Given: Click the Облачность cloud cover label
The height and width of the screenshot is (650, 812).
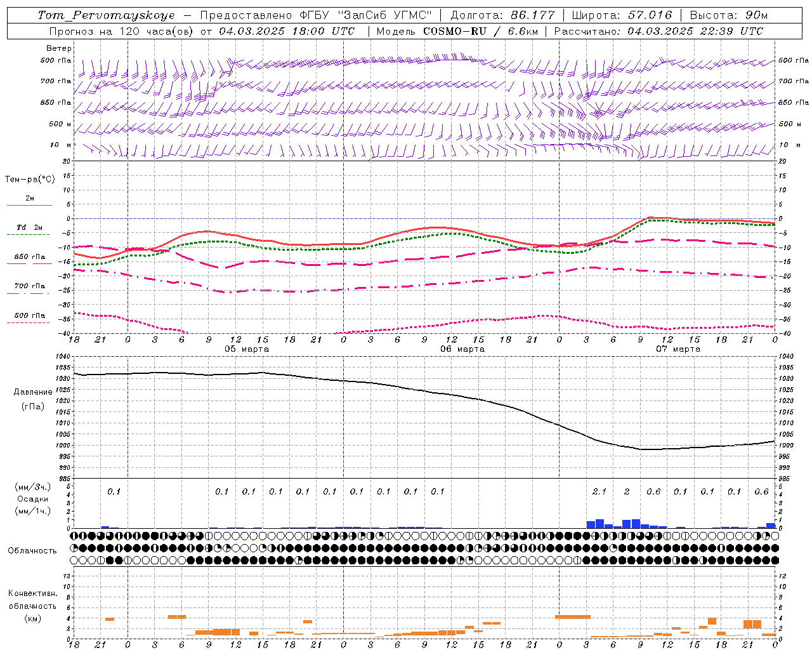Looking at the screenshot, I should (32, 551).
